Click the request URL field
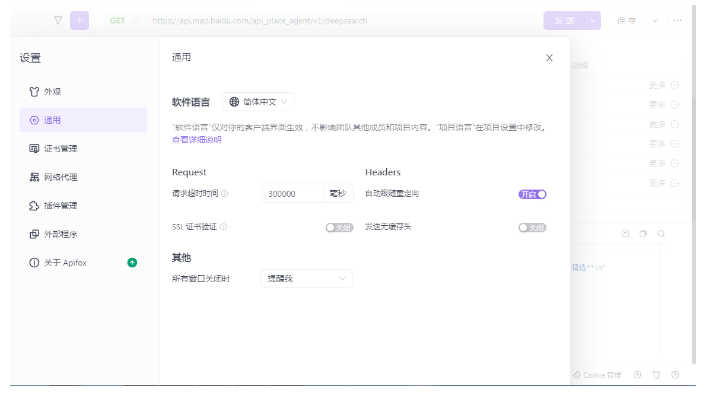 339,21
